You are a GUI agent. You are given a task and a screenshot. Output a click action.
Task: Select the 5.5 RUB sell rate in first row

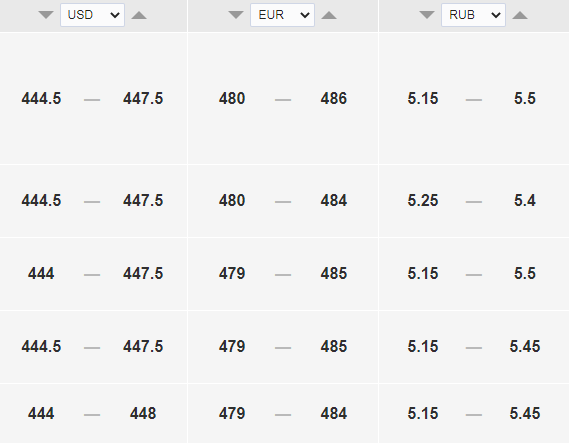point(525,98)
